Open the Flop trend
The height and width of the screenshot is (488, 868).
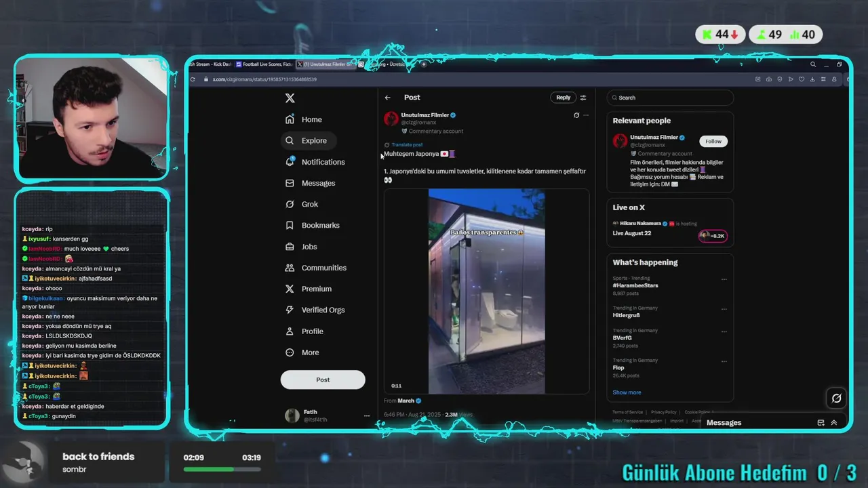tap(618, 367)
